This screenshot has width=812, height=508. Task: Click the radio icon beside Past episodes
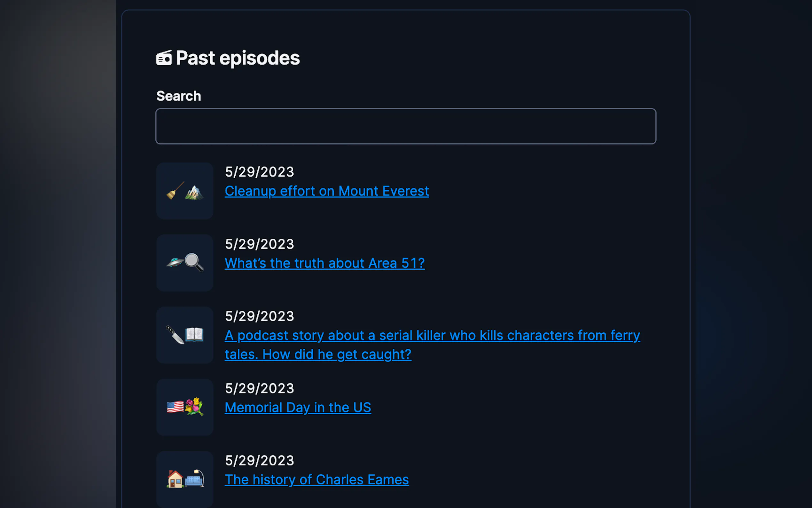pyautogui.click(x=164, y=58)
